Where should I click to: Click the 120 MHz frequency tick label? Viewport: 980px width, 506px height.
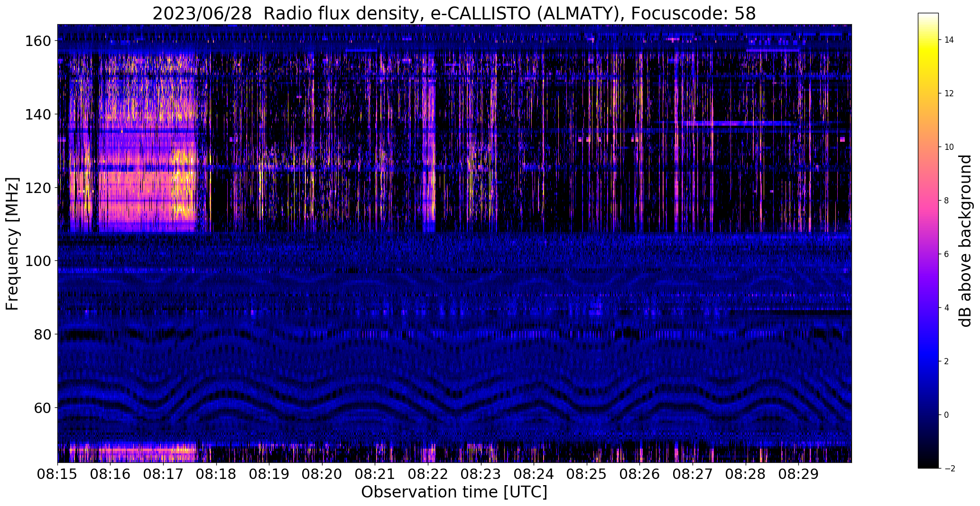pos(39,187)
